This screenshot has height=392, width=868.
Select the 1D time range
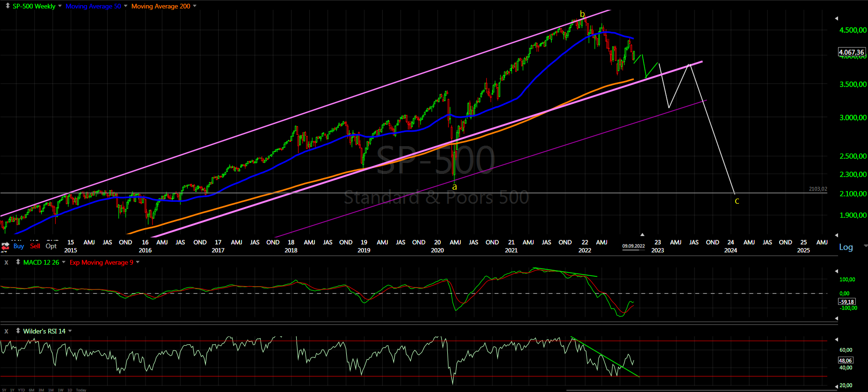[70, 390]
